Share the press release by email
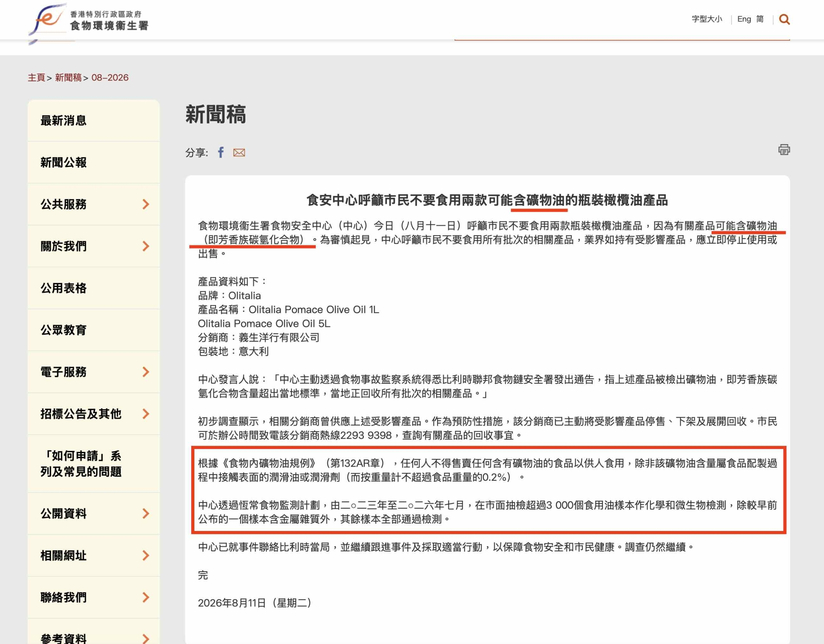 pyautogui.click(x=239, y=153)
